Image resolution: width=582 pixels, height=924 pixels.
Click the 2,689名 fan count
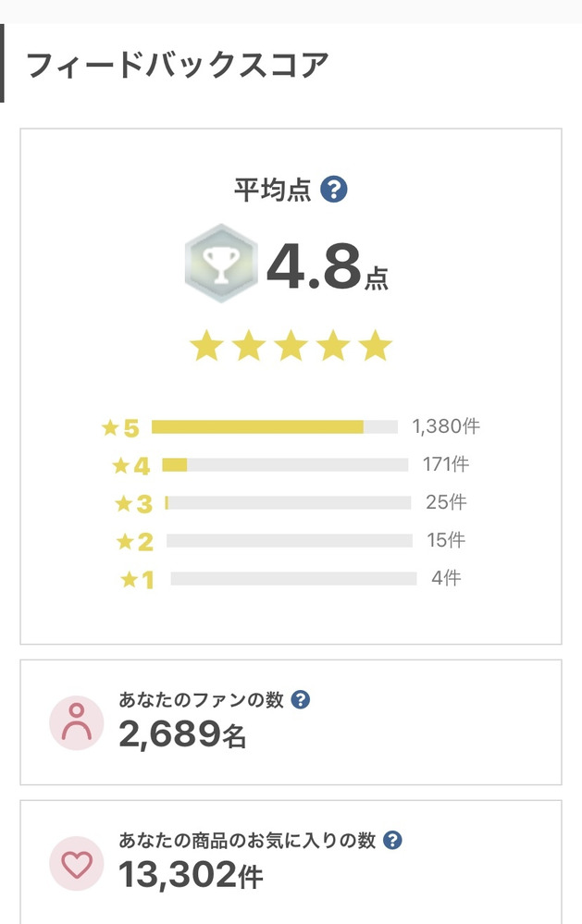pyautogui.click(x=182, y=734)
